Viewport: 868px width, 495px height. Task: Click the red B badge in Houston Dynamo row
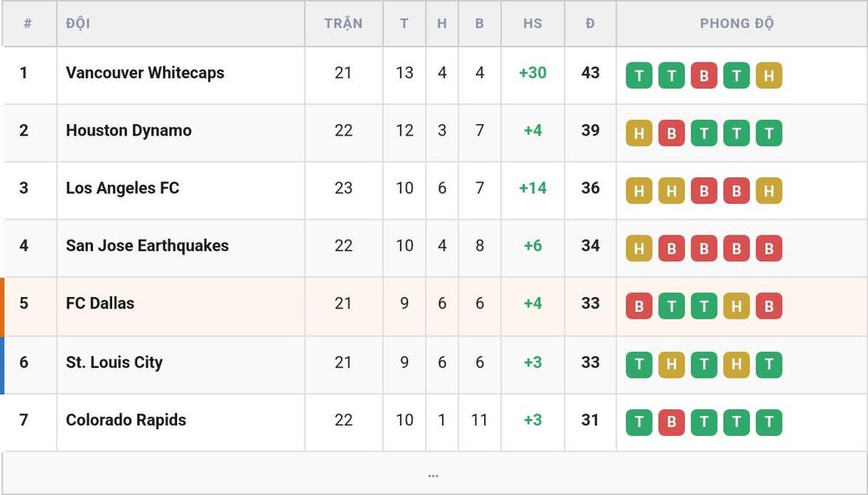coord(672,133)
